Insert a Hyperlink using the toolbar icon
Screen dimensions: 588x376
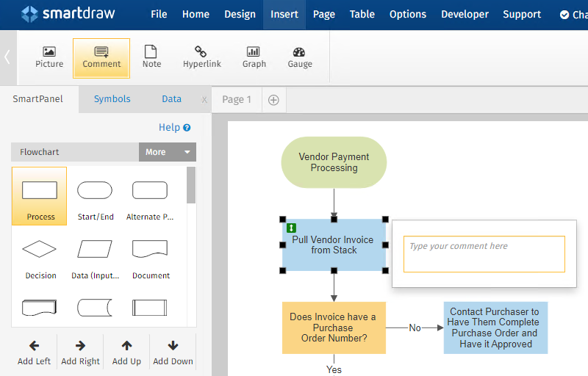click(201, 57)
